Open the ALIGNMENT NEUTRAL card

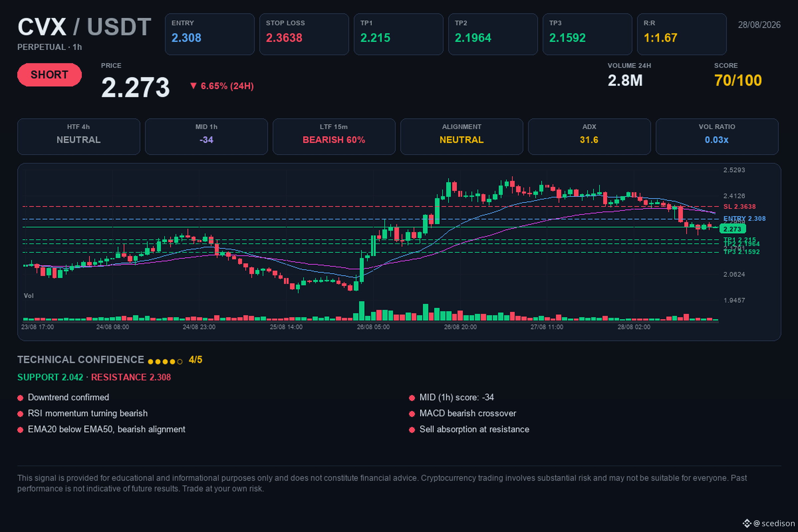tap(462, 137)
